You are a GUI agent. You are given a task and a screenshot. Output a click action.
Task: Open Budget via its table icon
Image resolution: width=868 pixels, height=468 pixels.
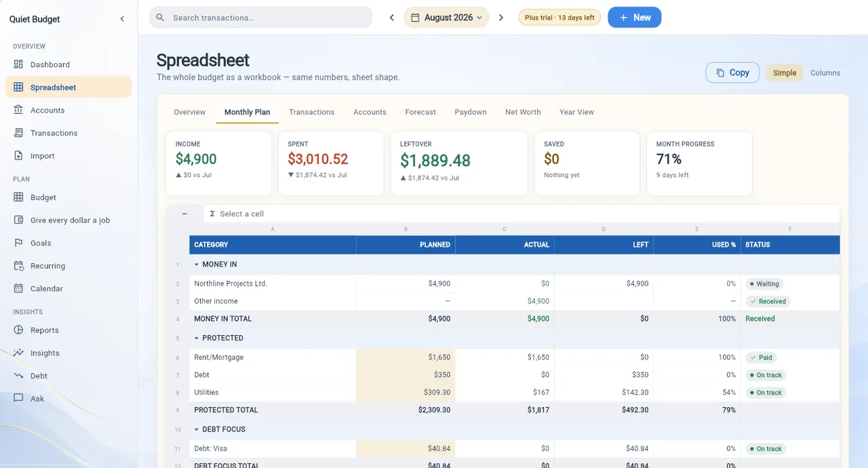(18, 197)
